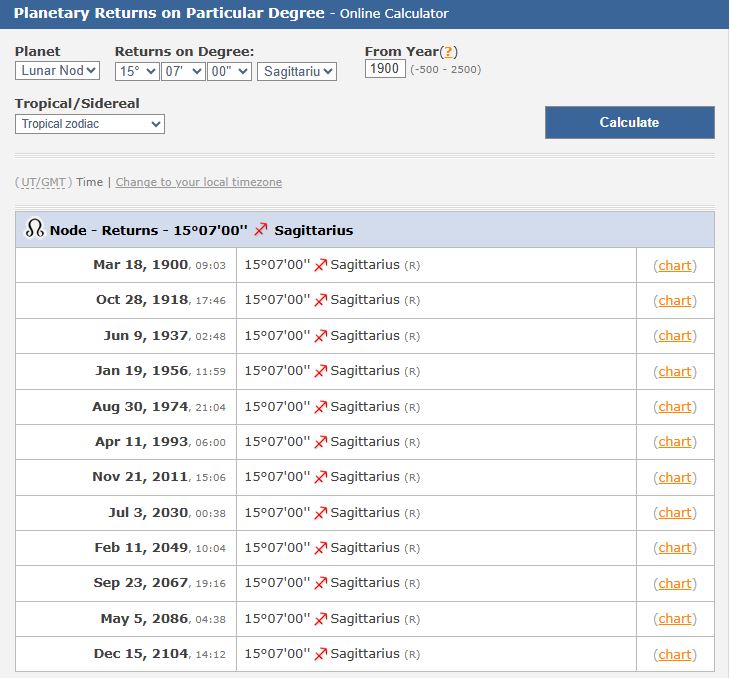Click the Planetary Returns on Particular Degree title
Image resolution: width=731 pixels, height=678 pixels.
click(x=169, y=13)
